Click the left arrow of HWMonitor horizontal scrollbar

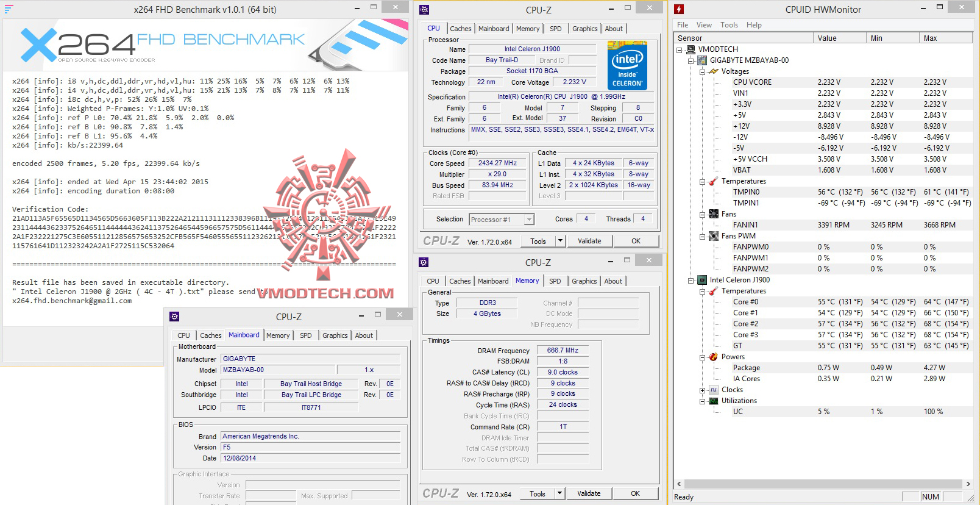[x=680, y=484]
